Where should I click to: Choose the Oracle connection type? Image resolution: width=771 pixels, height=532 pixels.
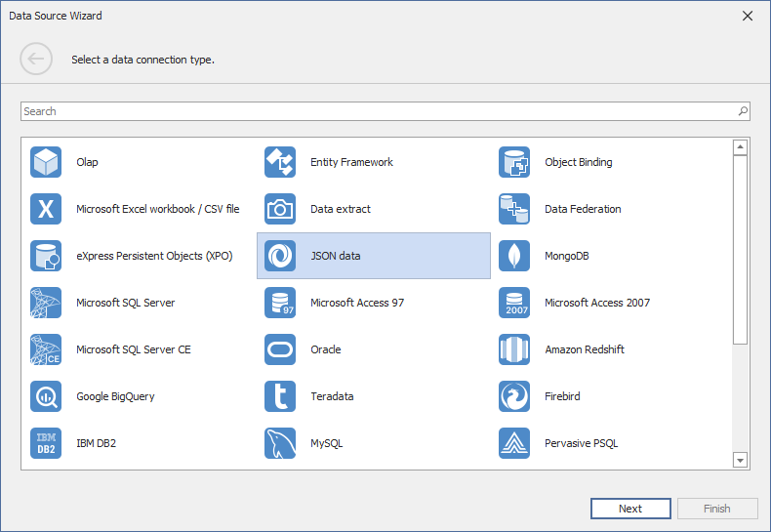[325, 349]
